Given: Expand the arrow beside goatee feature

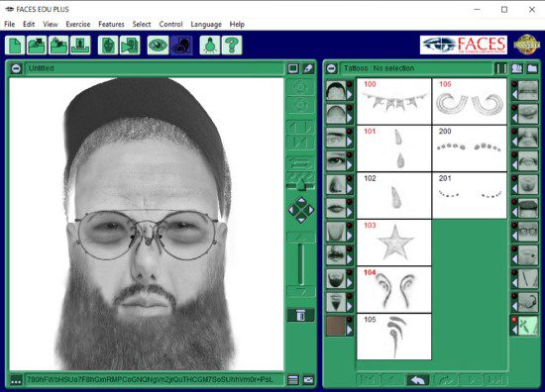Looking at the screenshot, I should [350, 306].
